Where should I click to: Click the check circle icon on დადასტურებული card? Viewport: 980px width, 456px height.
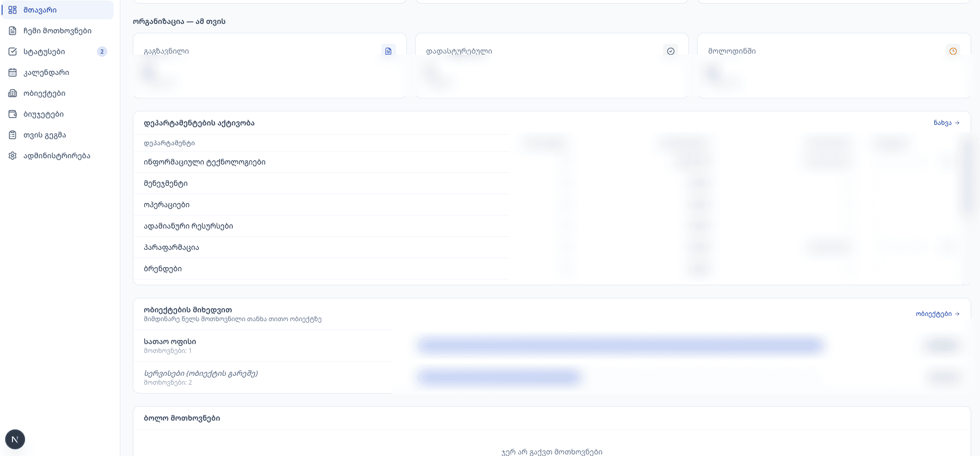671,51
